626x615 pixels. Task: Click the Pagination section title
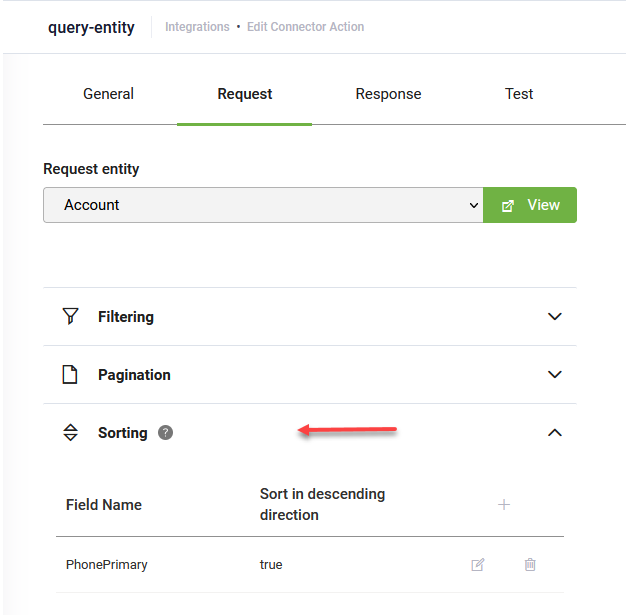(x=134, y=375)
